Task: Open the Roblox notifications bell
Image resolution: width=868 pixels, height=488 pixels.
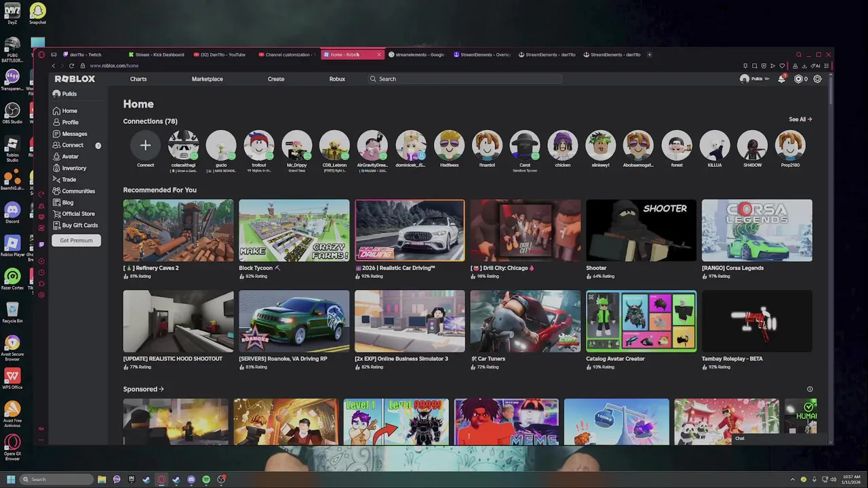Action: (x=782, y=79)
